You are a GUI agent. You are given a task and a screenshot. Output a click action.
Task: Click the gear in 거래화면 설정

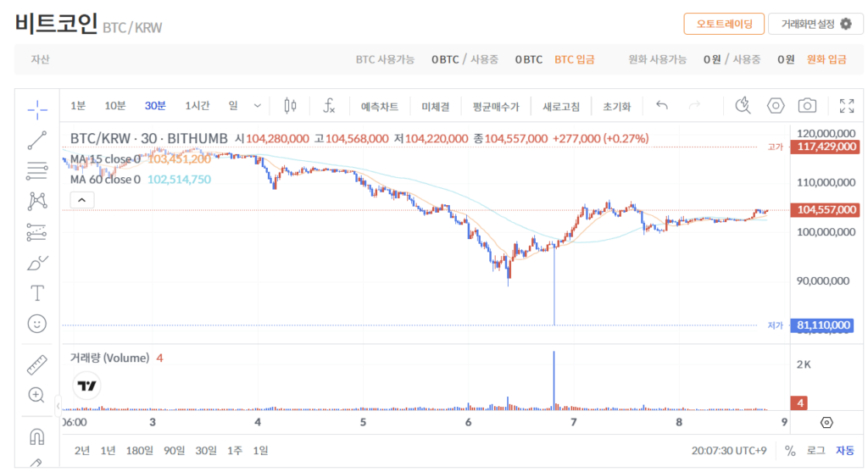(846, 24)
